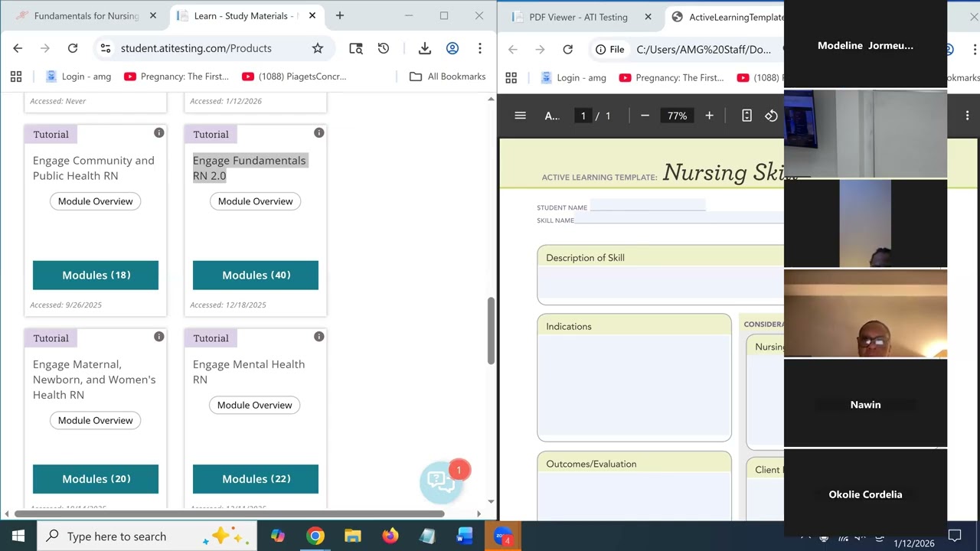Open the Login - amg bookmark in the PDF window
Screen dimensions: 980x551
(x=574, y=77)
